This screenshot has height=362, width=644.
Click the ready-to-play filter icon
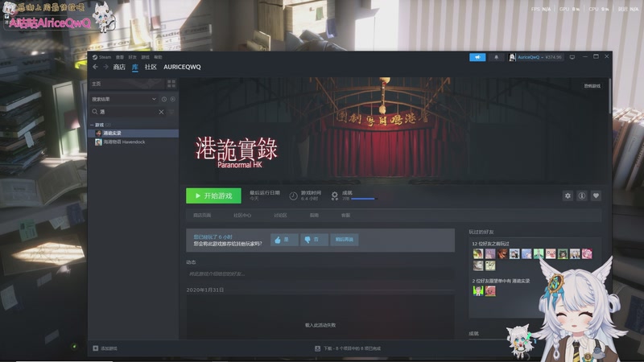click(x=172, y=99)
